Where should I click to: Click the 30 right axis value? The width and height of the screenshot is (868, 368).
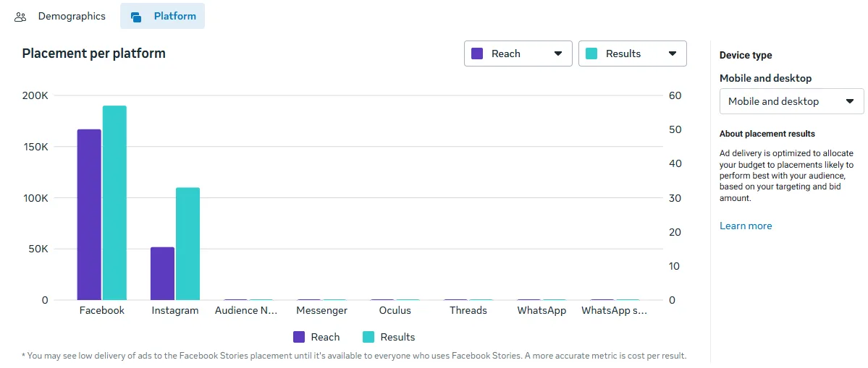pyautogui.click(x=675, y=198)
